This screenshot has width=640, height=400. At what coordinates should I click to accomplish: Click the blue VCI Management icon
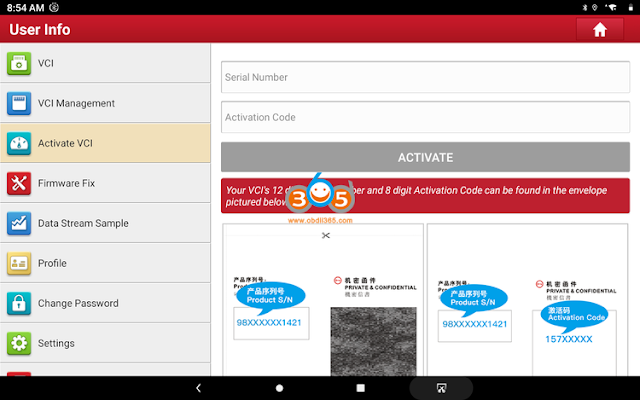coord(19,103)
